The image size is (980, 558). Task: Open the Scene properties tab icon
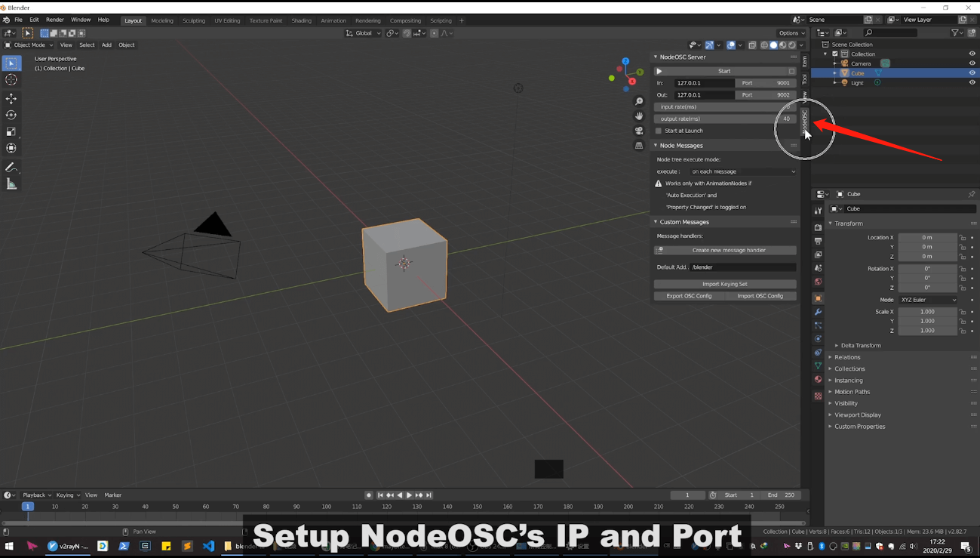(x=818, y=268)
